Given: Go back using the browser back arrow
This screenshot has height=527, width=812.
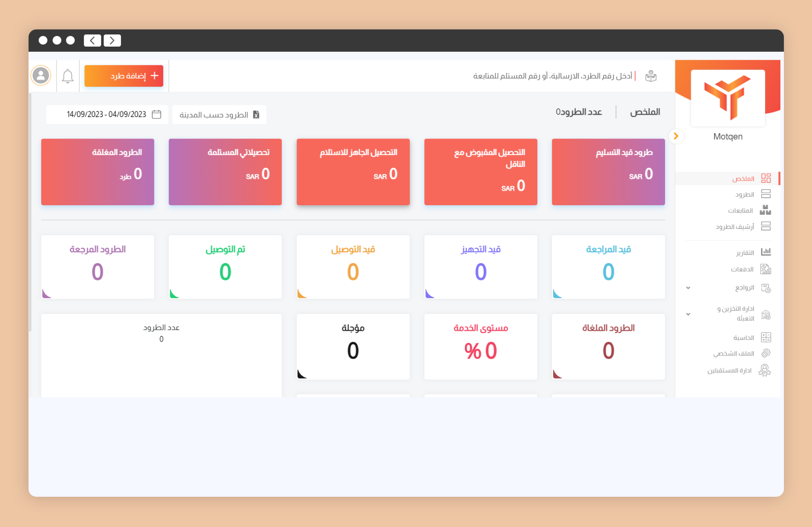Looking at the screenshot, I should click(93, 40).
